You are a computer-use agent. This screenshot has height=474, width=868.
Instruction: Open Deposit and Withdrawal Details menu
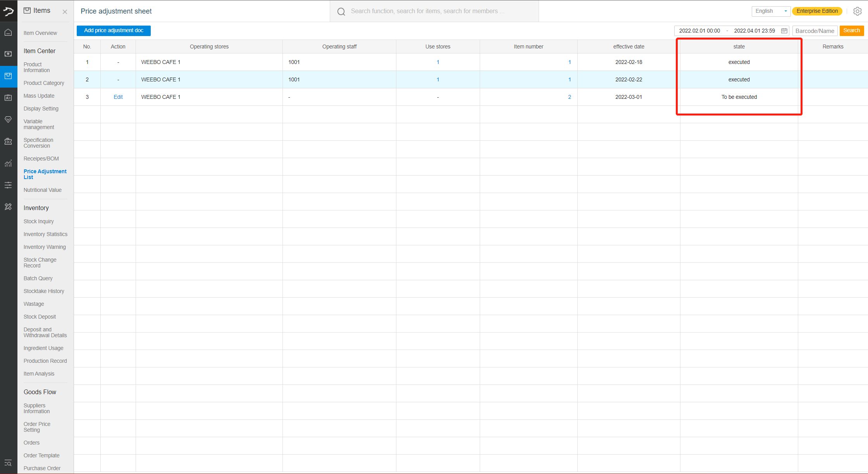[45, 333]
